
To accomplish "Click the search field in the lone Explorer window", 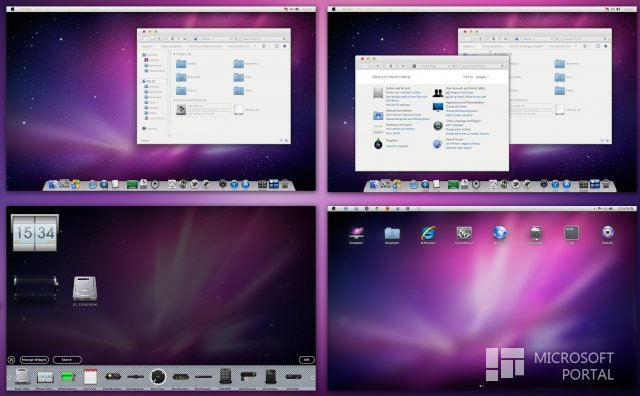I will pos(264,39).
